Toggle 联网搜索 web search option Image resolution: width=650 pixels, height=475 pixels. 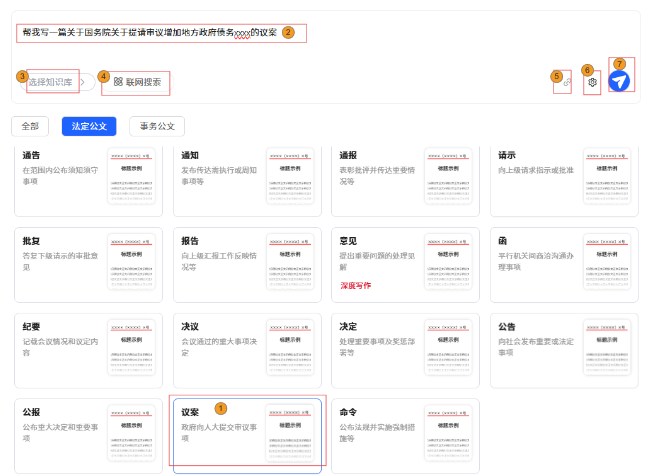pyautogui.click(x=136, y=82)
